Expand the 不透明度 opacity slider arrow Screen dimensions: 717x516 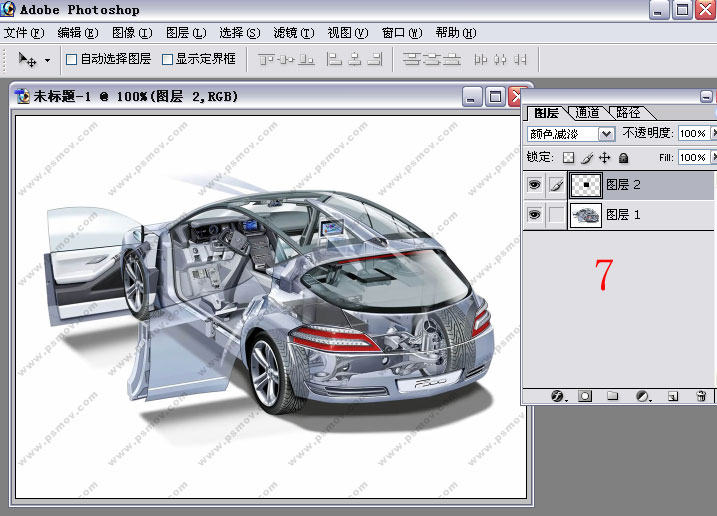point(712,133)
